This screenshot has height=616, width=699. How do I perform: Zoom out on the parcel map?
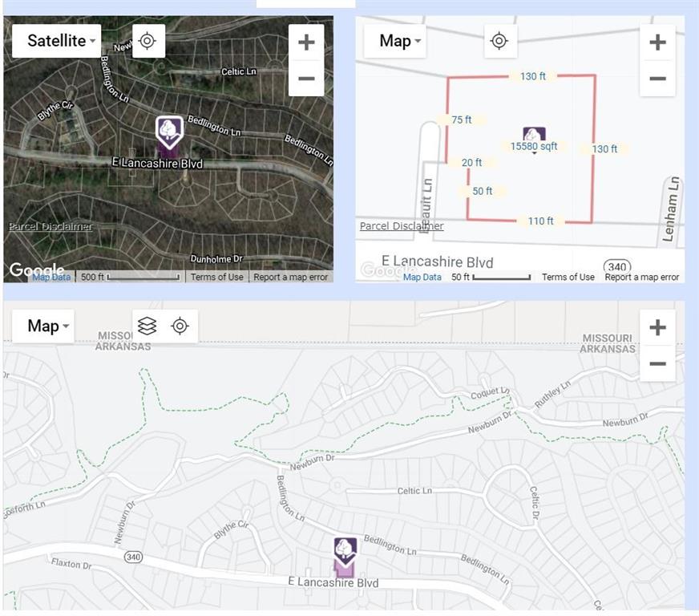(x=657, y=79)
